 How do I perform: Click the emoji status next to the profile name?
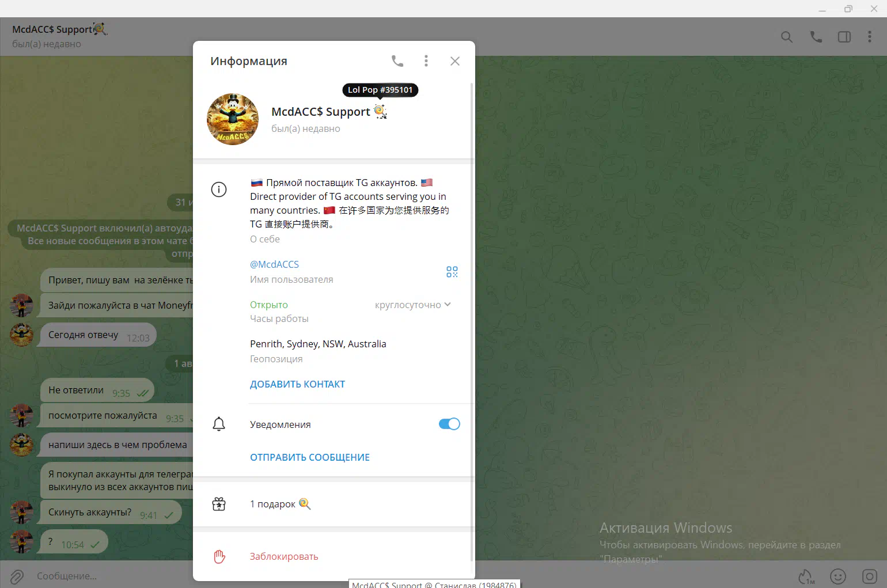click(381, 111)
